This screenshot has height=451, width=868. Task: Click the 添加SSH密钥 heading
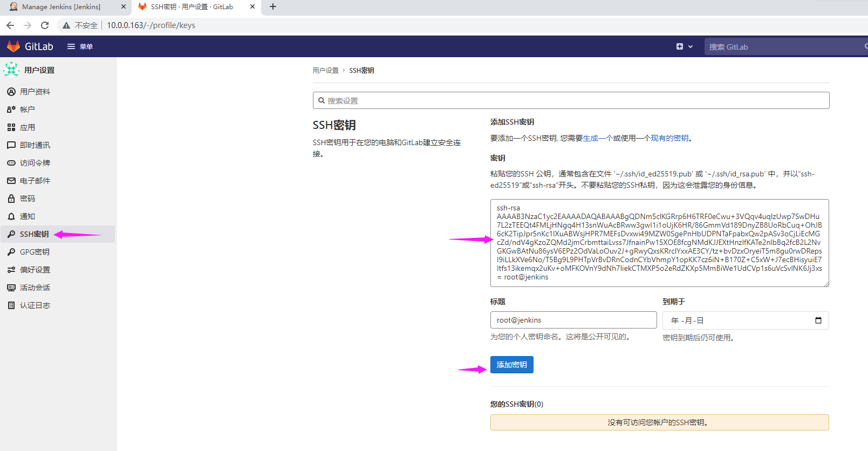[512, 122]
